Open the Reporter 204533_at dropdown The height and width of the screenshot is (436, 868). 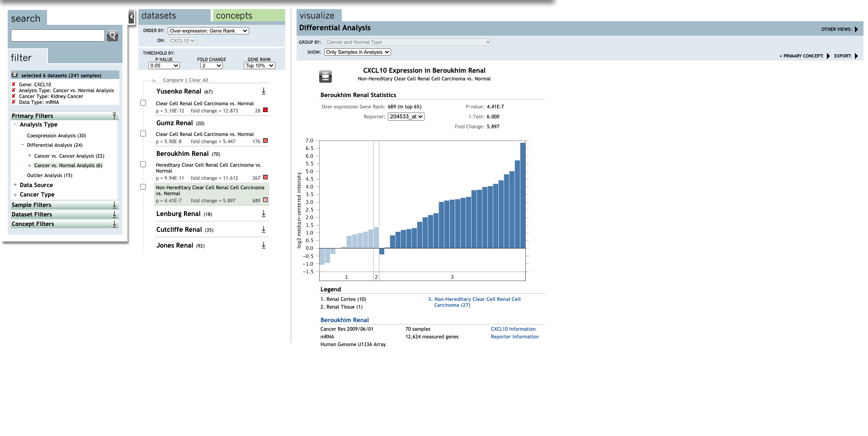coord(406,117)
